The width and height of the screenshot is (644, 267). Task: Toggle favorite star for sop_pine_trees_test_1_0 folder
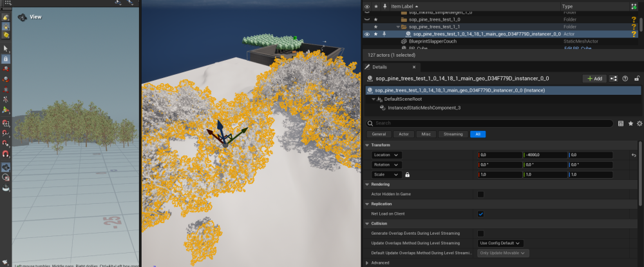click(x=376, y=19)
